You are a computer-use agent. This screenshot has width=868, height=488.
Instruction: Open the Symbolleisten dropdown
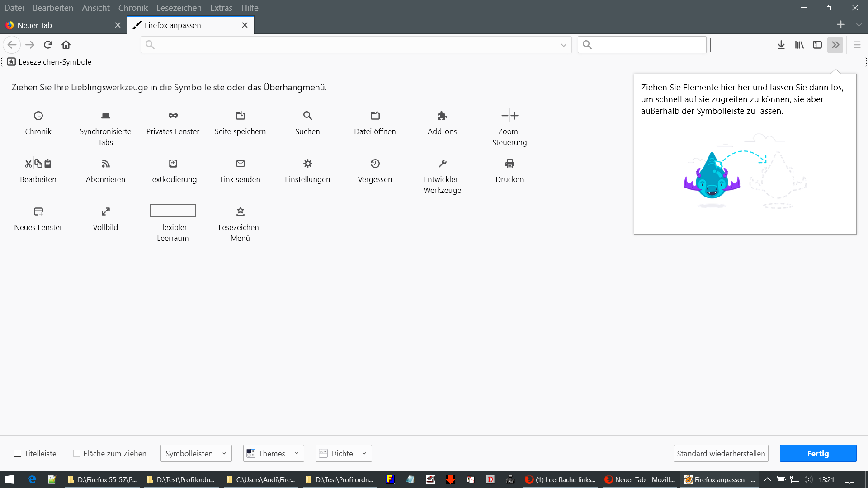tap(196, 453)
